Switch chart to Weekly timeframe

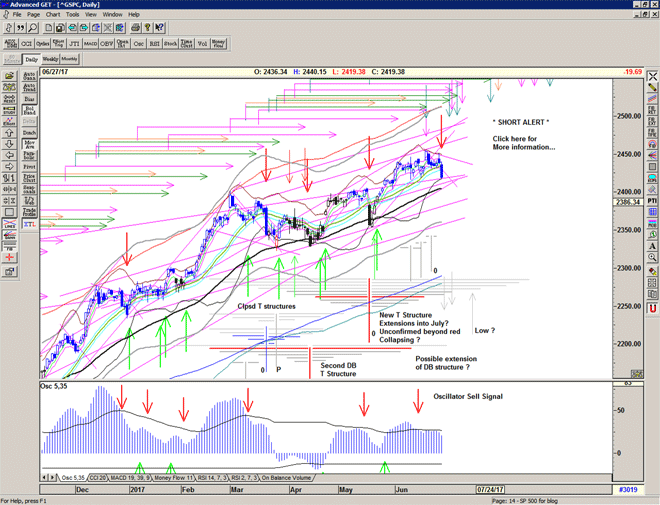click(x=50, y=60)
